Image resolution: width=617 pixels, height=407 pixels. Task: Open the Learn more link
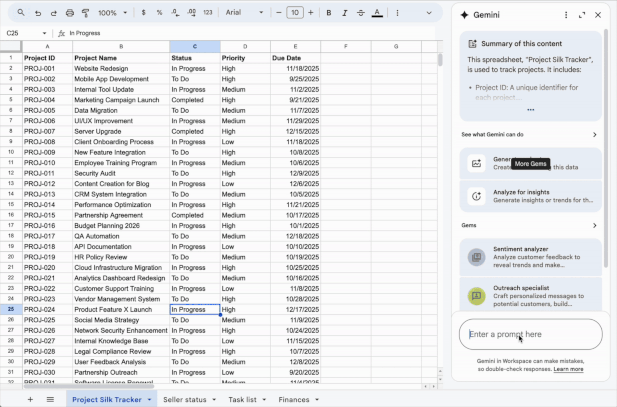point(568,369)
